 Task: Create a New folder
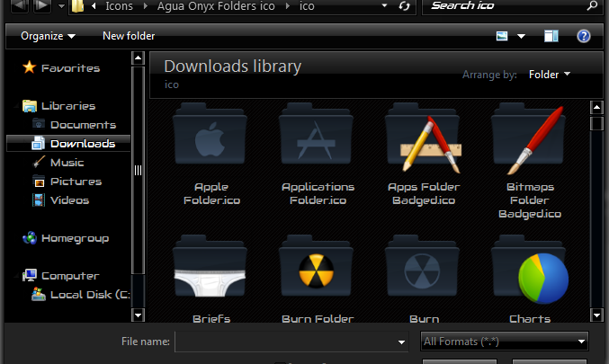129,36
